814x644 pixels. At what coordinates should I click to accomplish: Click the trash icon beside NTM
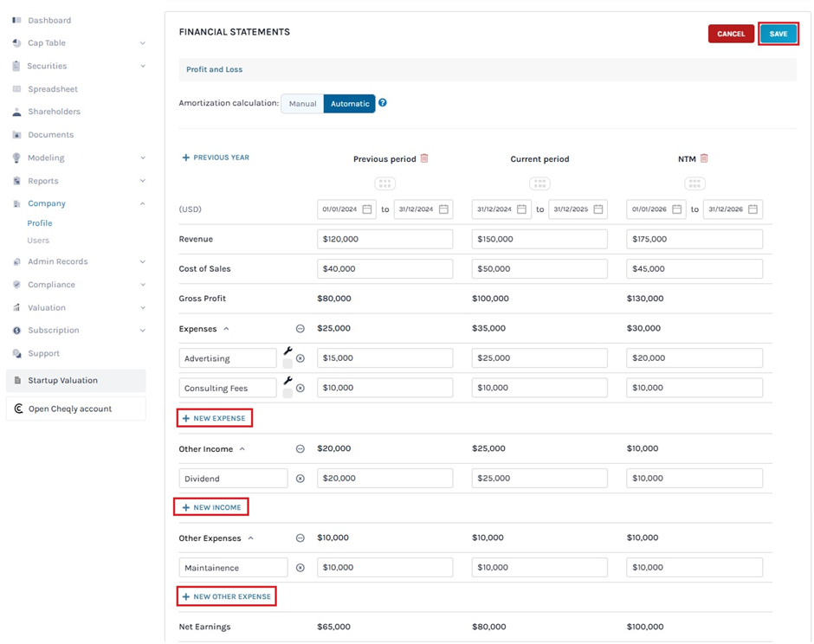(x=704, y=158)
